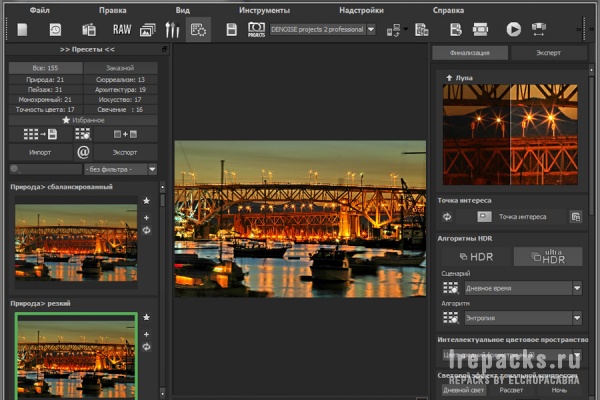
Task: Open the batch processing stacked images icon
Action: point(148,29)
